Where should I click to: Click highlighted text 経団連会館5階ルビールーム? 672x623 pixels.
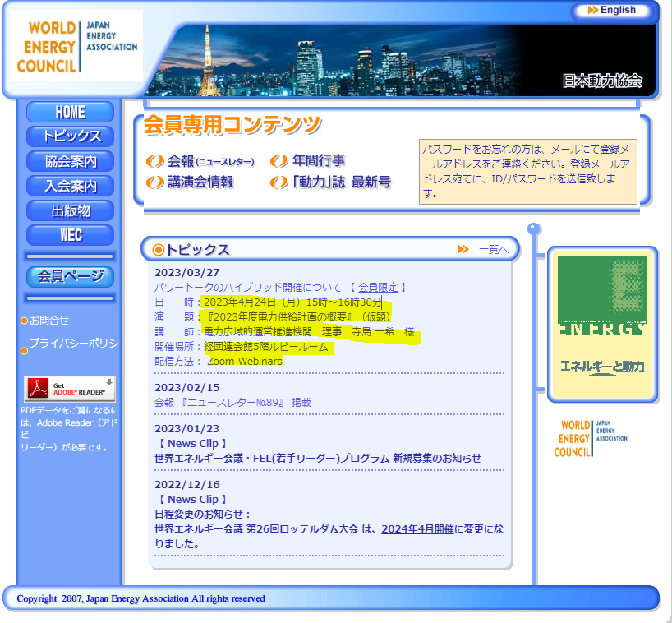point(266,347)
